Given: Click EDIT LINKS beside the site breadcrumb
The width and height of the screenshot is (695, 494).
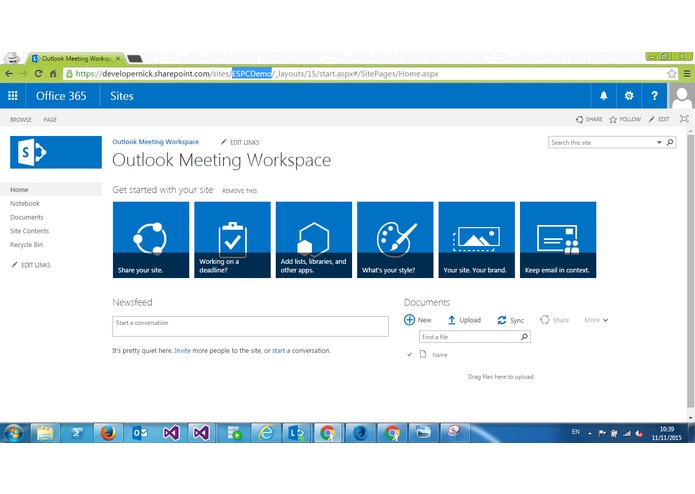Looking at the screenshot, I should click(240, 142).
